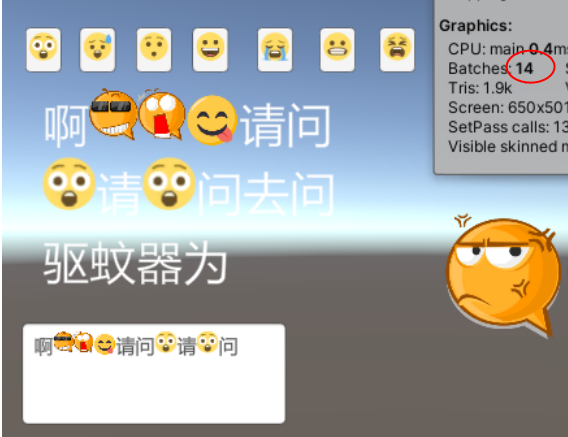Click the sunglasses emoji in rich text
This screenshot has width=568, height=437.
pyautogui.click(x=113, y=115)
